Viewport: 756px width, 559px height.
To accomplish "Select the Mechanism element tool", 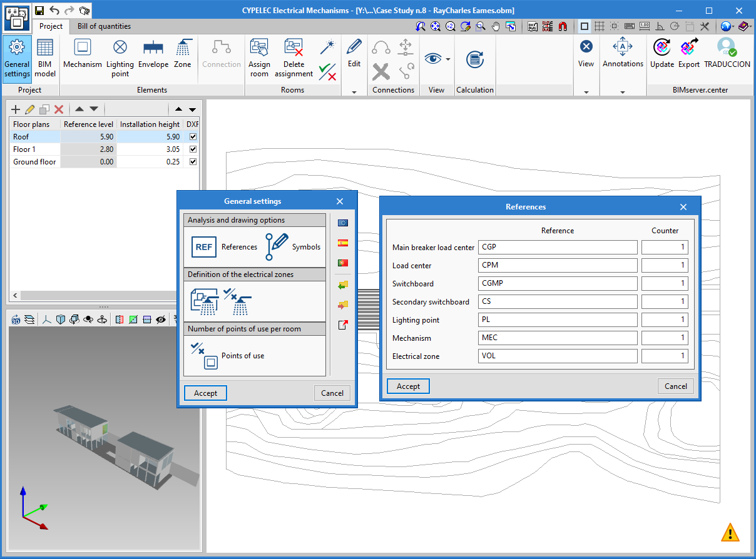I will tap(83, 53).
